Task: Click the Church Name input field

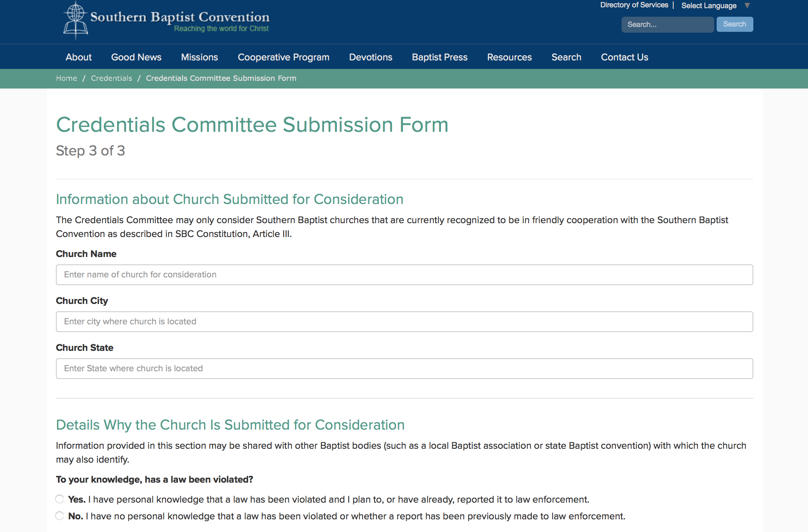Action: (x=404, y=275)
